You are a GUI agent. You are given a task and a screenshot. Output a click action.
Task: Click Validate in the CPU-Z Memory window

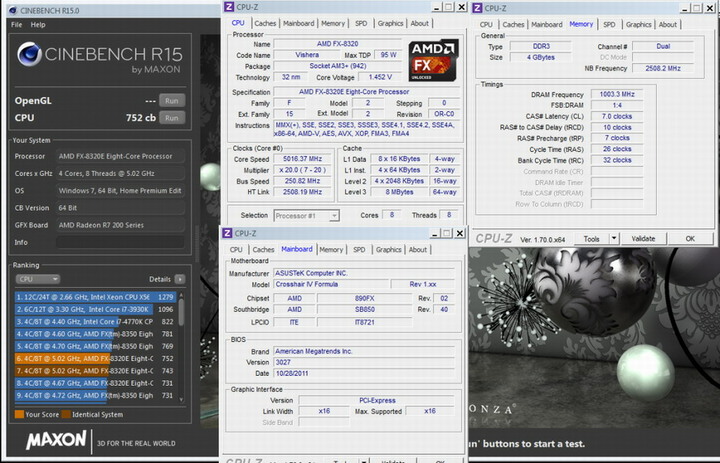click(x=643, y=239)
